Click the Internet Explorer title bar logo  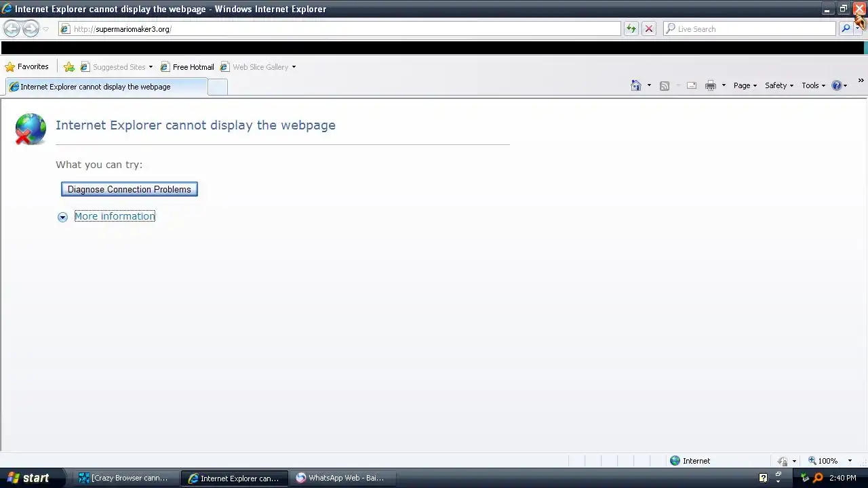[x=7, y=9]
